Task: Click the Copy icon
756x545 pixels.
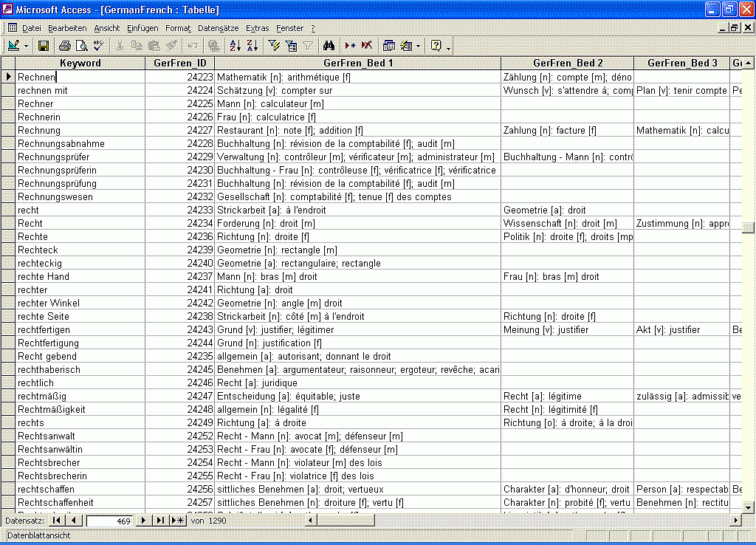Action: click(137, 46)
